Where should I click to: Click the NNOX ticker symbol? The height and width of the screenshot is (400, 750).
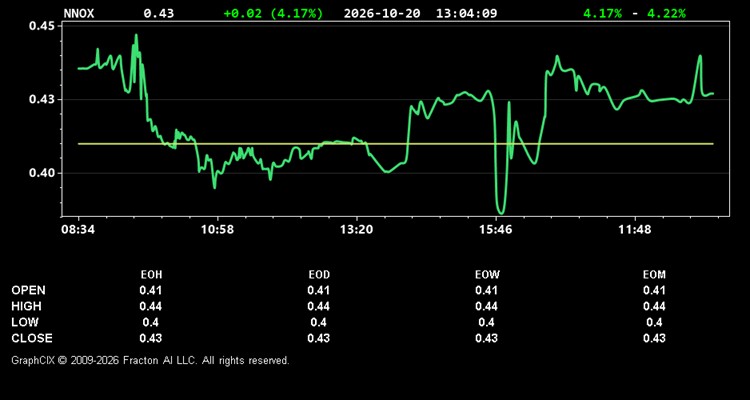point(79,13)
